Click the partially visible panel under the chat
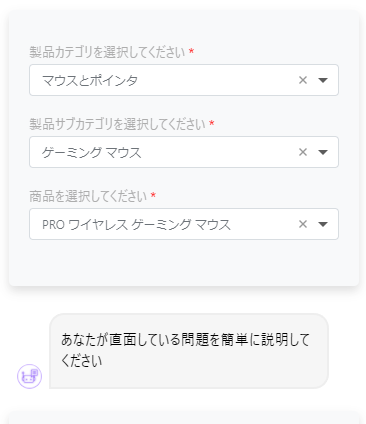The height and width of the screenshot is (424, 366). point(184,418)
